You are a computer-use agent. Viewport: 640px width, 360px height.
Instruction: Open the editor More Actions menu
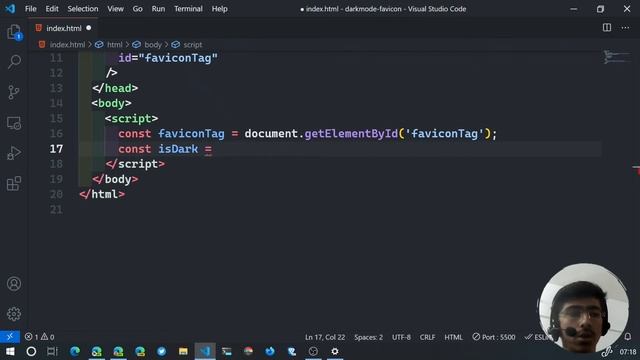pos(625,28)
